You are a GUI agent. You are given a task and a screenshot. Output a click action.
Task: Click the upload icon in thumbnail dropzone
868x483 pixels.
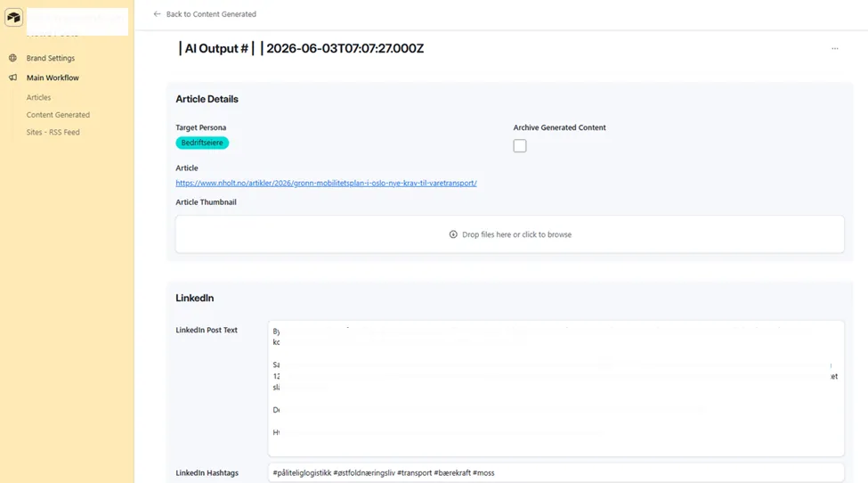point(453,234)
